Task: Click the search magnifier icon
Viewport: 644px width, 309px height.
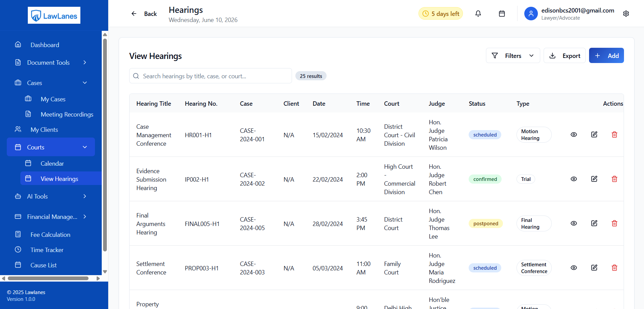Action: point(136,76)
